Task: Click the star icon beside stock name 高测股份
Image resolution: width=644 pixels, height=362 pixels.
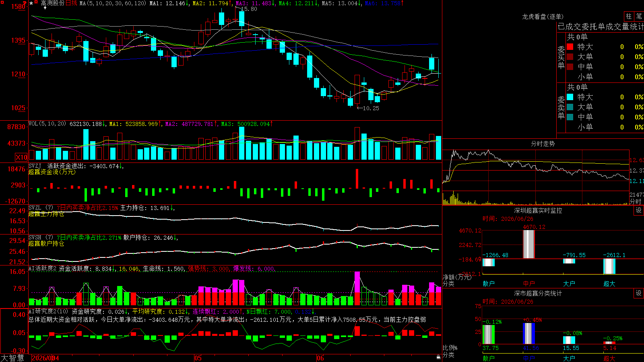Action: (x=31, y=3)
